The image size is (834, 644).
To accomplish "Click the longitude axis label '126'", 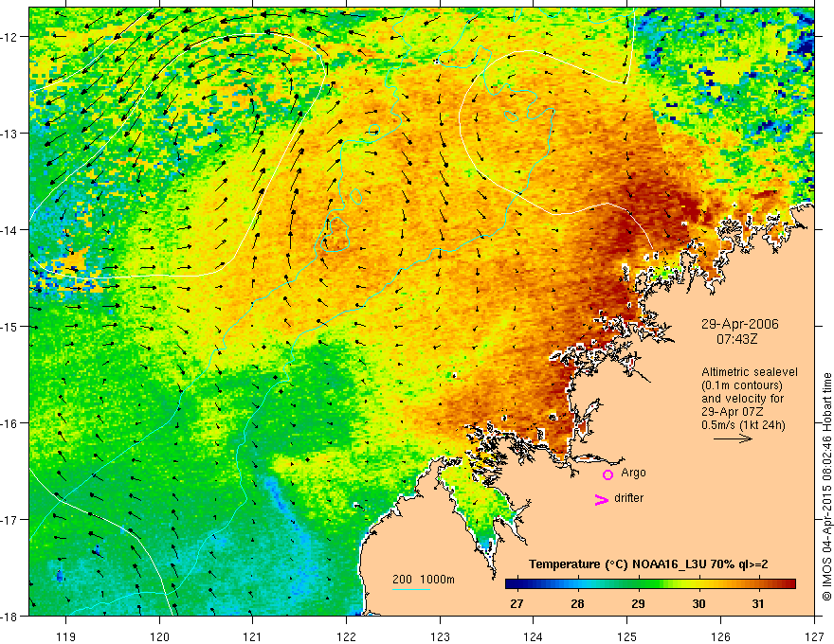I will tap(720, 636).
